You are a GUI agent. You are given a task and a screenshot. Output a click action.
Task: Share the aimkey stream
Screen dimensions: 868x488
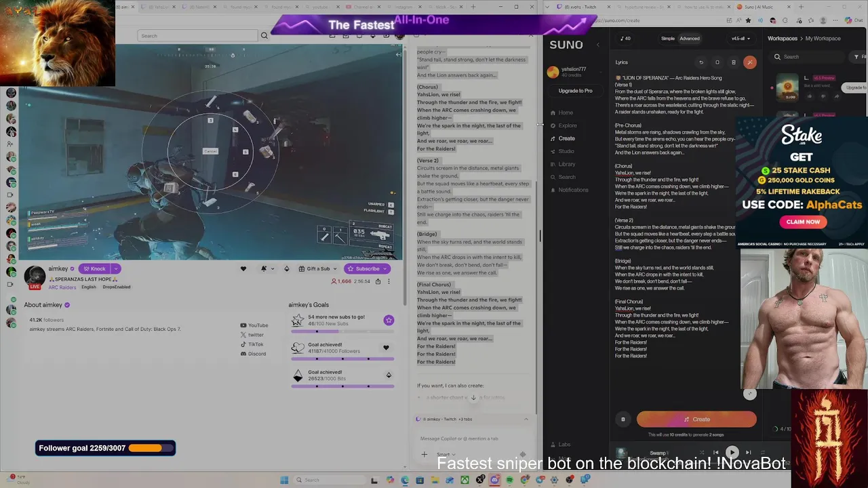point(378,281)
